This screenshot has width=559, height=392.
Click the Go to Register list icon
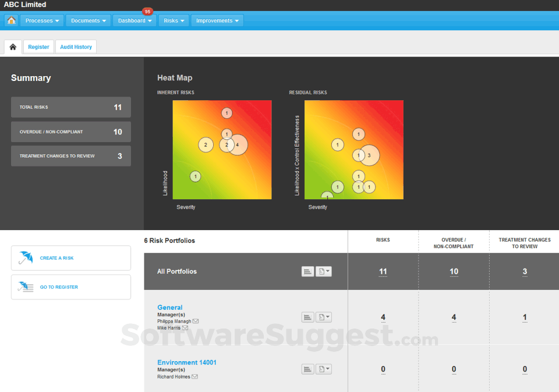click(26, 286)
